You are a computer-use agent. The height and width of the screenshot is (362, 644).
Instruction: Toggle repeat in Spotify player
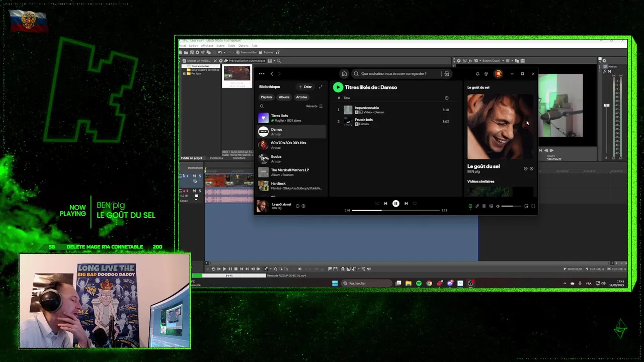pos(415,204)
